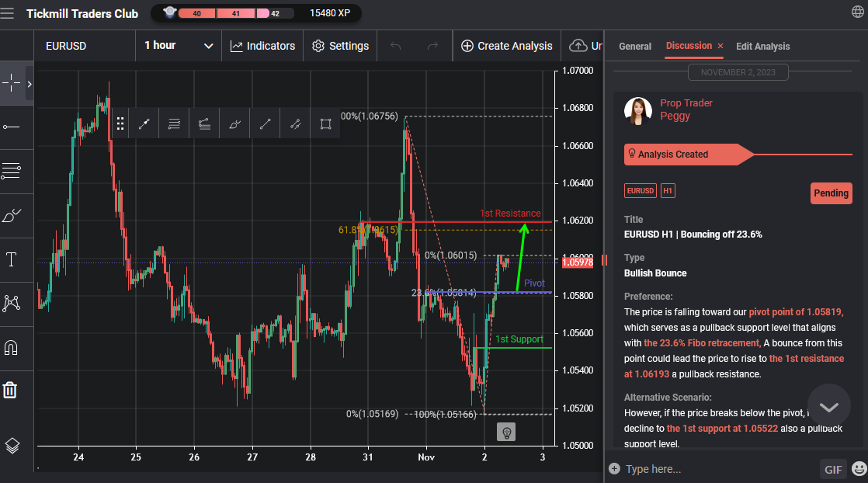
Task: Select the Fibonacci fan tool in floating toolbar
Action: point(204,123)
